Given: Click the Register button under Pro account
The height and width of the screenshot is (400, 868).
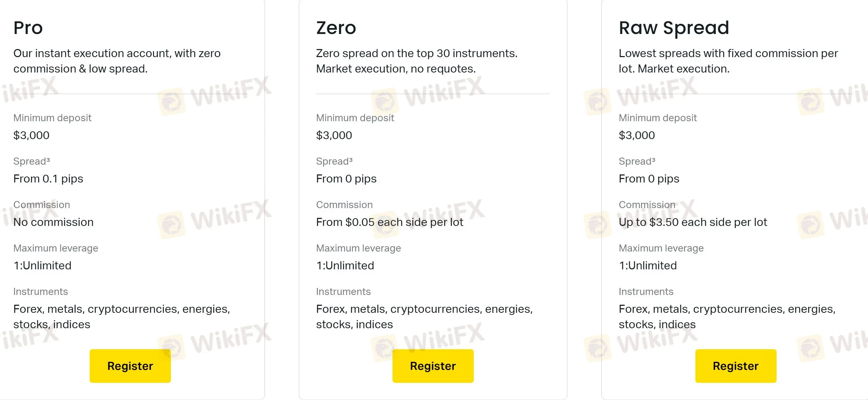Looking at the screenshot, I should 130,366.
